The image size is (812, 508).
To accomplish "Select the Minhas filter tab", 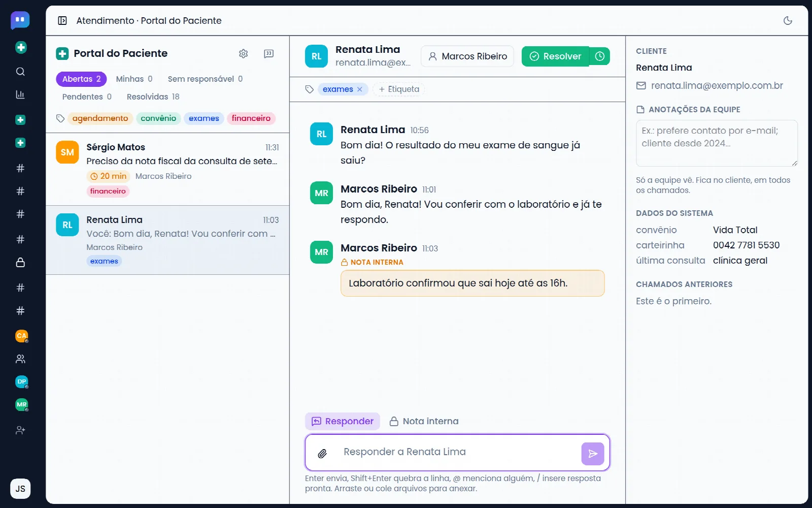I will (134, 79).
